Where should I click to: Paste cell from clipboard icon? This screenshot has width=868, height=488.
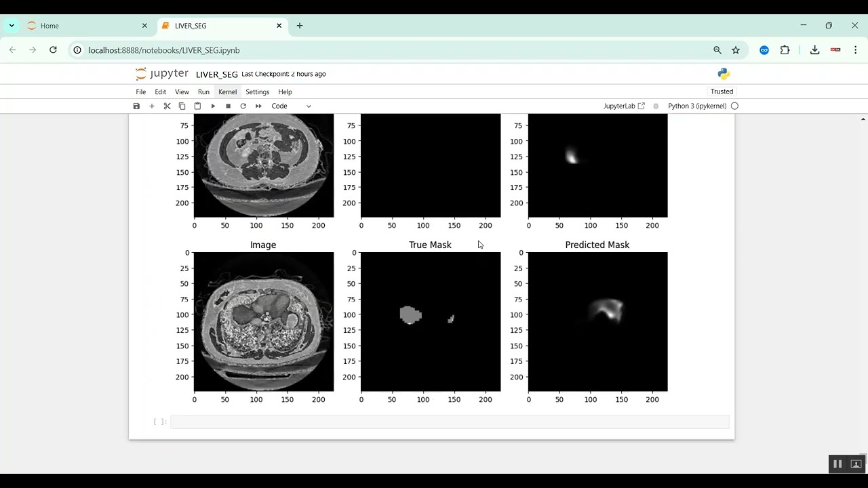197,106
